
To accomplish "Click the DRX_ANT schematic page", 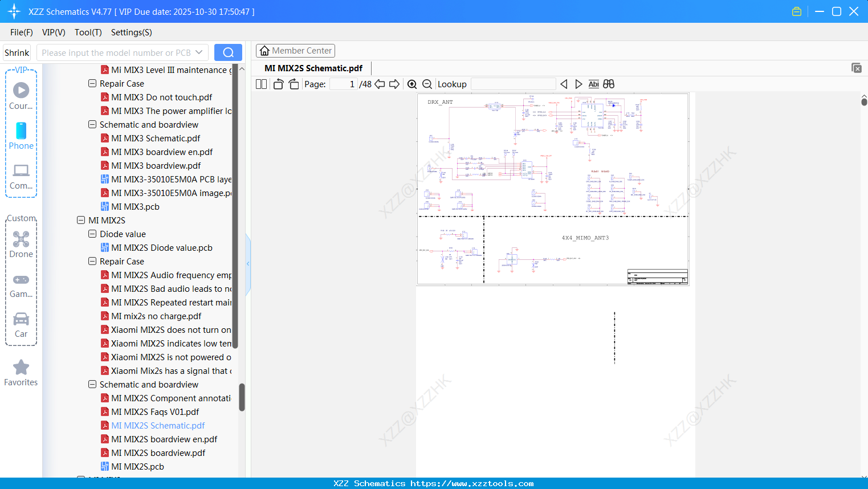I will coord(553,189).
